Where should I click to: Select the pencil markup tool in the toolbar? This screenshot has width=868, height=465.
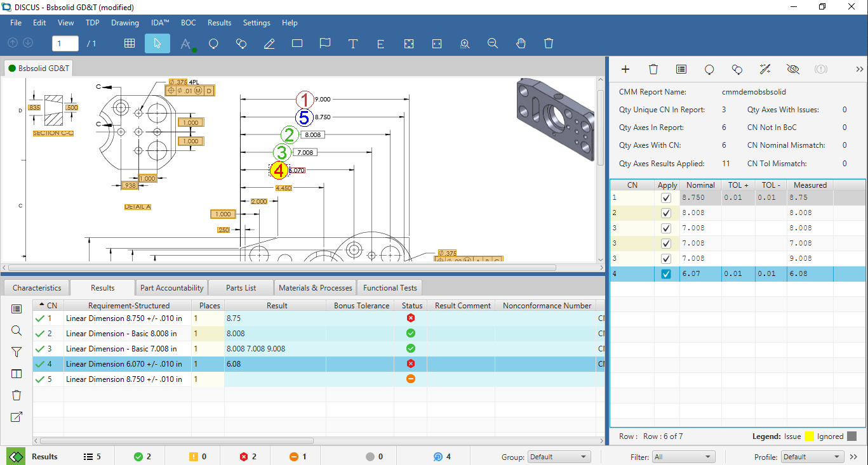point(269,44)
